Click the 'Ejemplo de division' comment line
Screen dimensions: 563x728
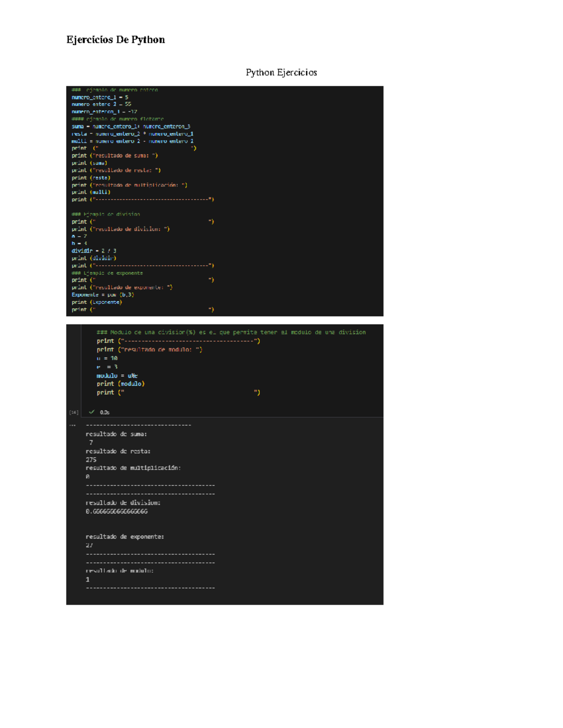pyautogui.click(x=106, y=214)
